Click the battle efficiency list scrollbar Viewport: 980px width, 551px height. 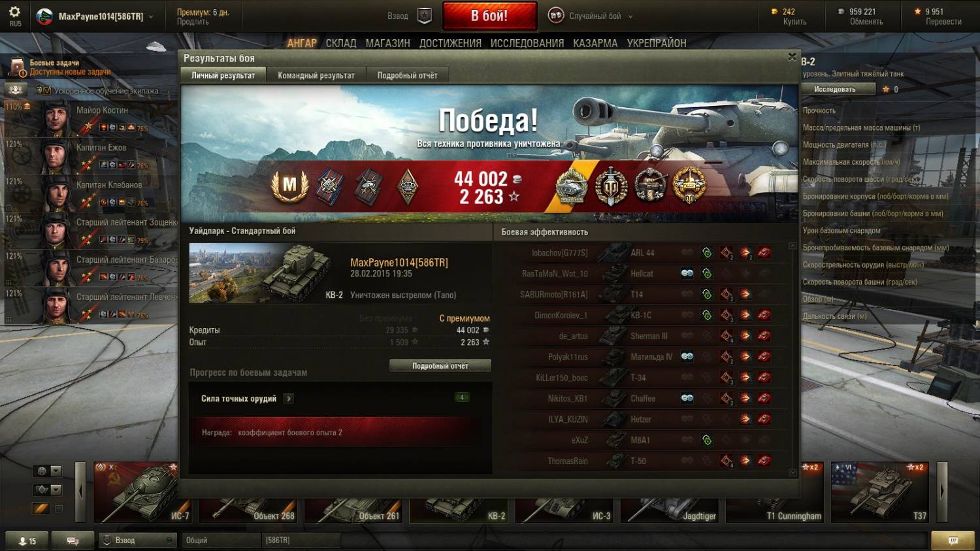tap(792, 359)
